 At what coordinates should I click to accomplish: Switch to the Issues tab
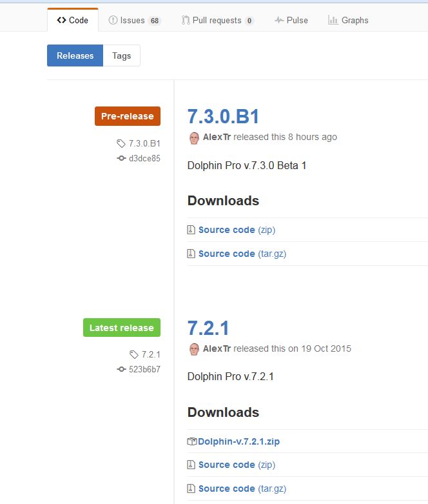132,20
